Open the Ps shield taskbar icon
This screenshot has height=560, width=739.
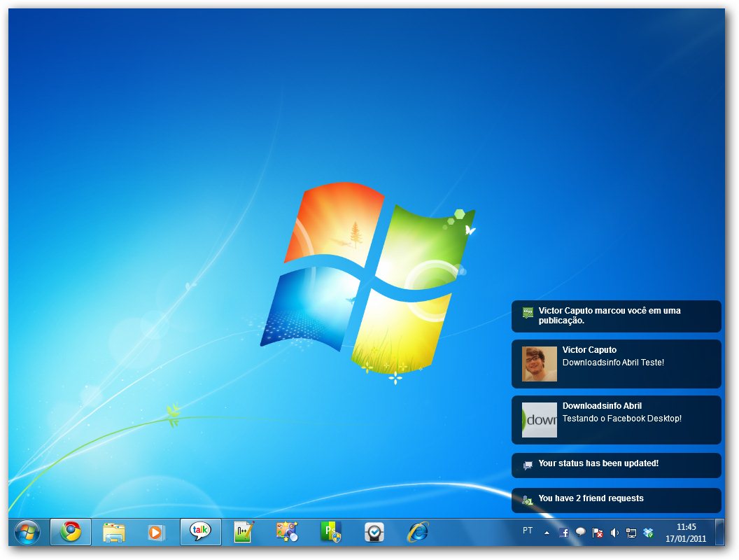pyautogui.click(x=330, y=532)
